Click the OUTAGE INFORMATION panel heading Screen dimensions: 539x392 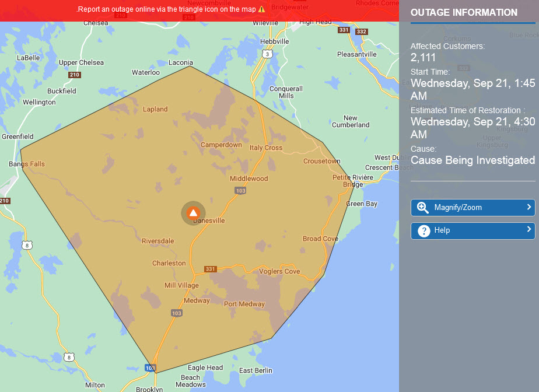[x=464, y=12]
